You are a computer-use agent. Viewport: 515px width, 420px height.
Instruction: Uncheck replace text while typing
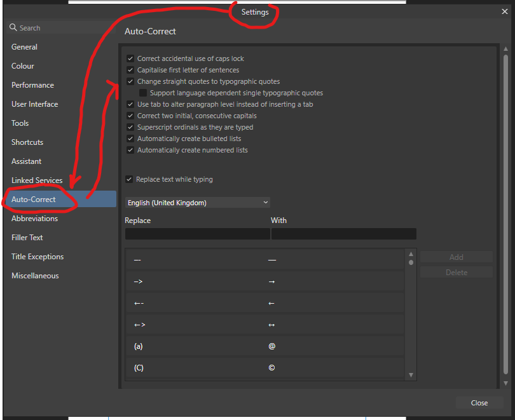[x=130, y=179]
